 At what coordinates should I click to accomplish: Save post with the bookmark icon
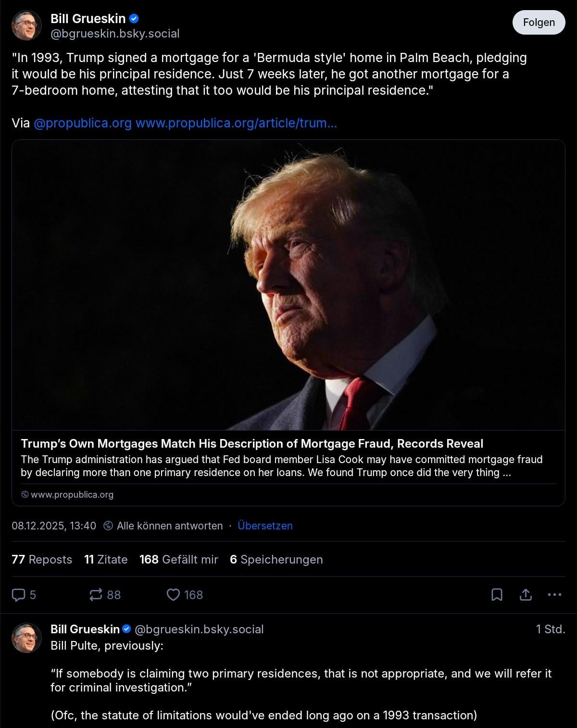[497, 595]
